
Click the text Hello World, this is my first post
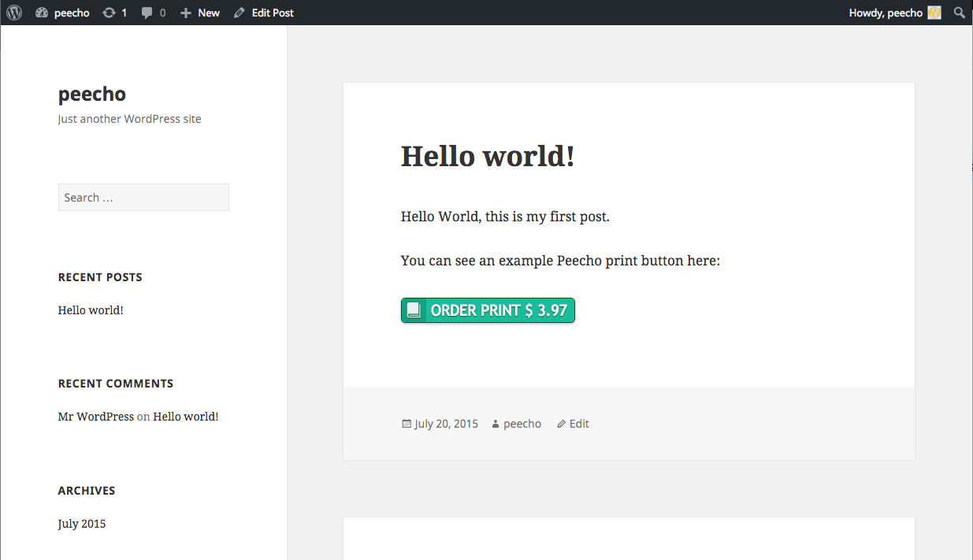pyautogui.click(x=505, y=217)
